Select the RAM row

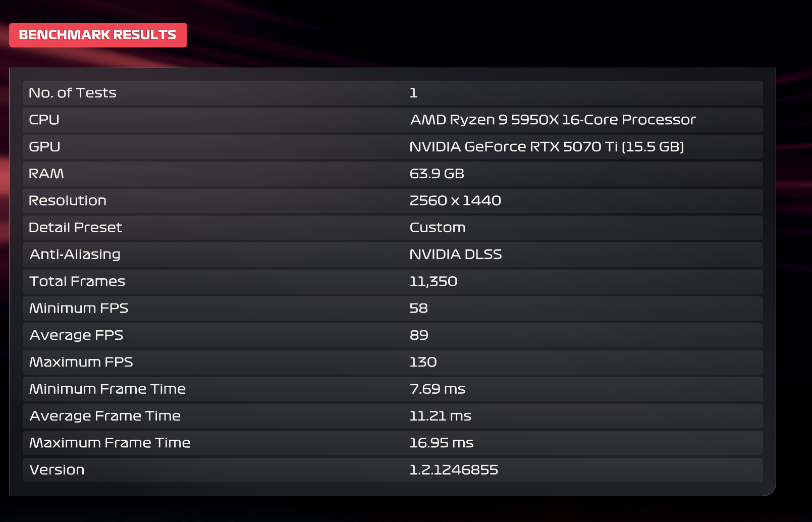point(393,174)
